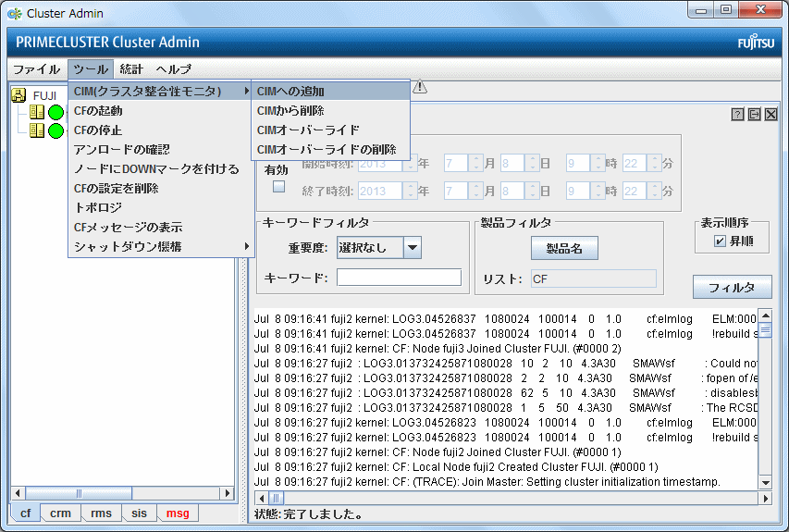Click the Cluster Admin title bar icon
The width and height of the screenshot is (789, 532).
point(15,14)
